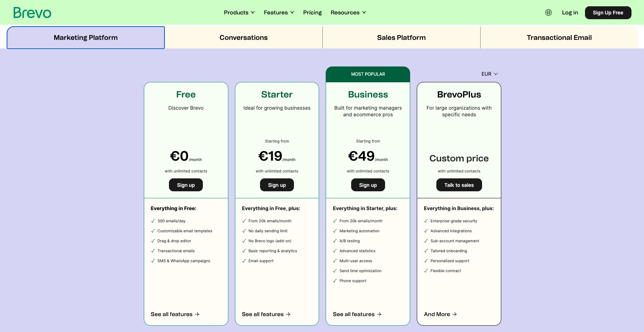Viewport: 644px width, 332px height.
Task: Click checkmark beside Starter's From 20k emails/month
Action: (244, 221)
